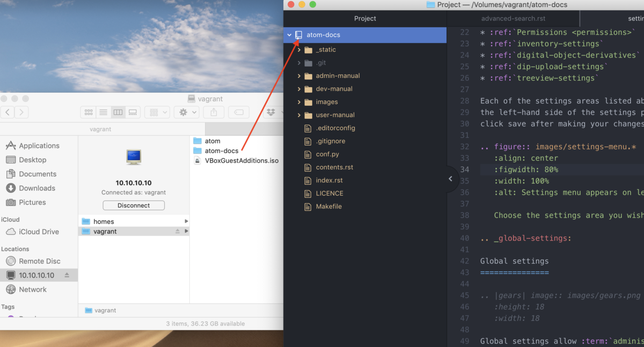Collapse the atom-docs root folder

point(289,35)
